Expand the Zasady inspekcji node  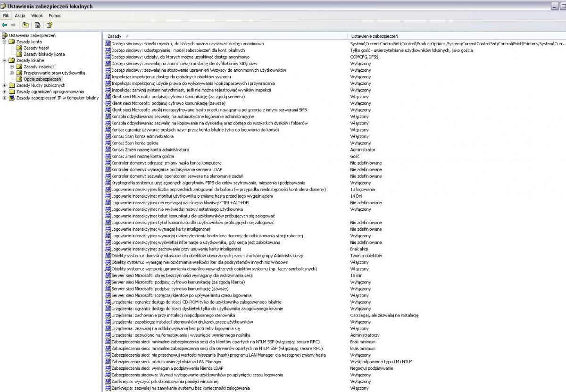12,67
